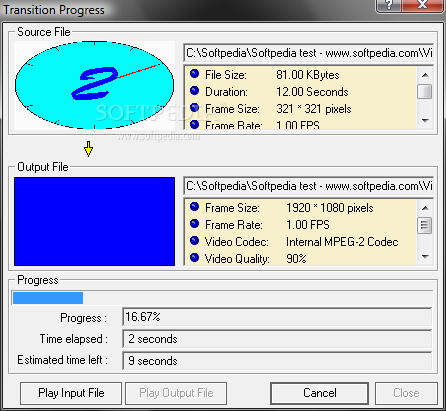Click the output Frame Size bullet icon

(194, 207)
